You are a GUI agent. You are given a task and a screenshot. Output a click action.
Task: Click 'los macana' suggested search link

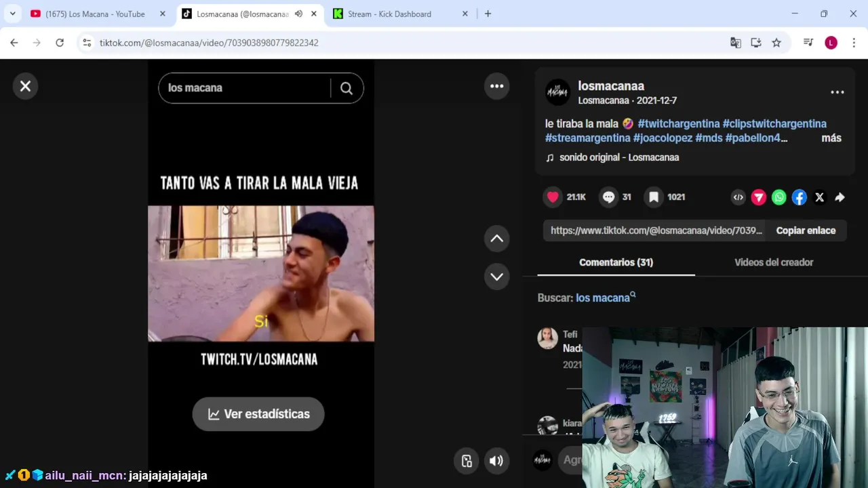(x=606, y=298)
